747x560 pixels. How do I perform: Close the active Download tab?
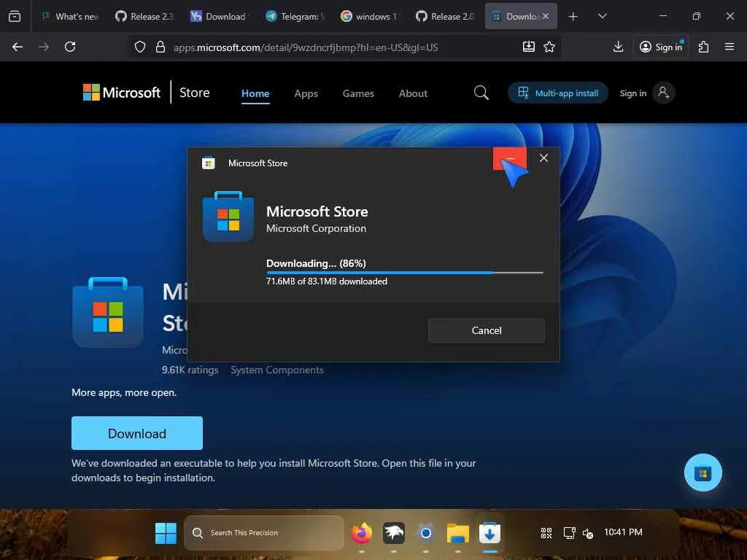(546, 16)
